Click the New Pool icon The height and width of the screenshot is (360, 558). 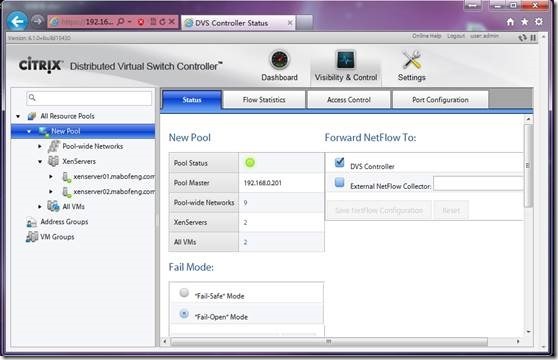(x=44, y=131)
